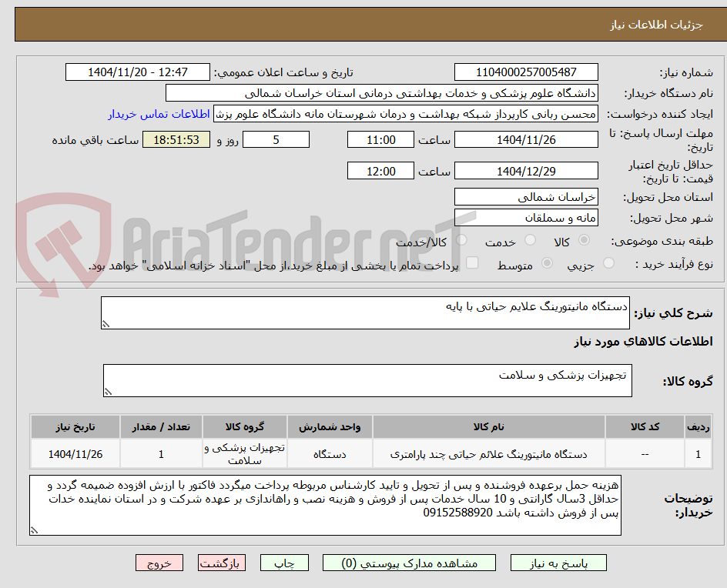Click the طبقه بندی موضوعی label
This screenshot has height=588, width=727.
click(662, 241)
